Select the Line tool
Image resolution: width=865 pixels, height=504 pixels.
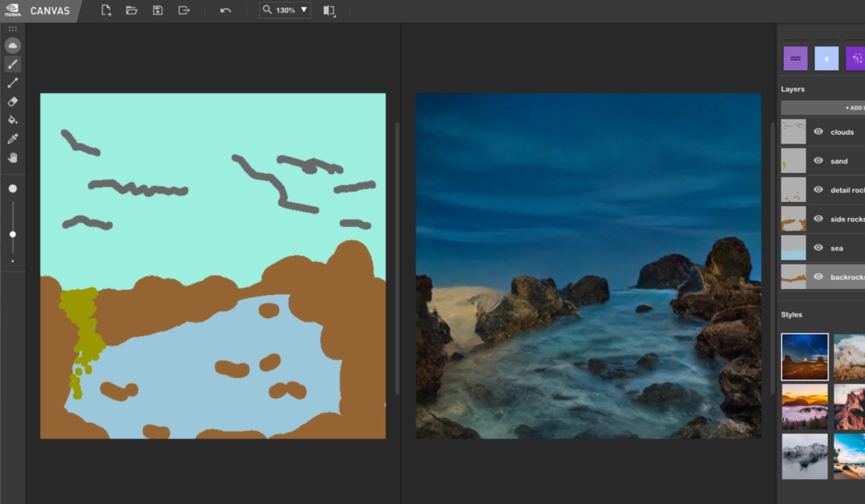pos(13,83)
